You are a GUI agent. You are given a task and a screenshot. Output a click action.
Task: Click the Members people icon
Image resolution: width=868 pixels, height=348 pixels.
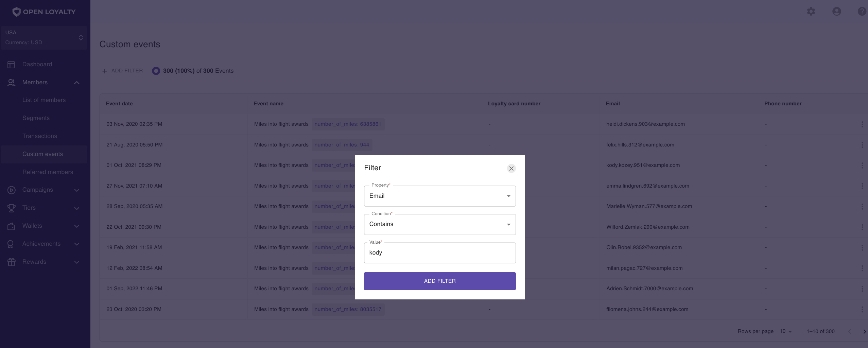[x=11, y=83]
